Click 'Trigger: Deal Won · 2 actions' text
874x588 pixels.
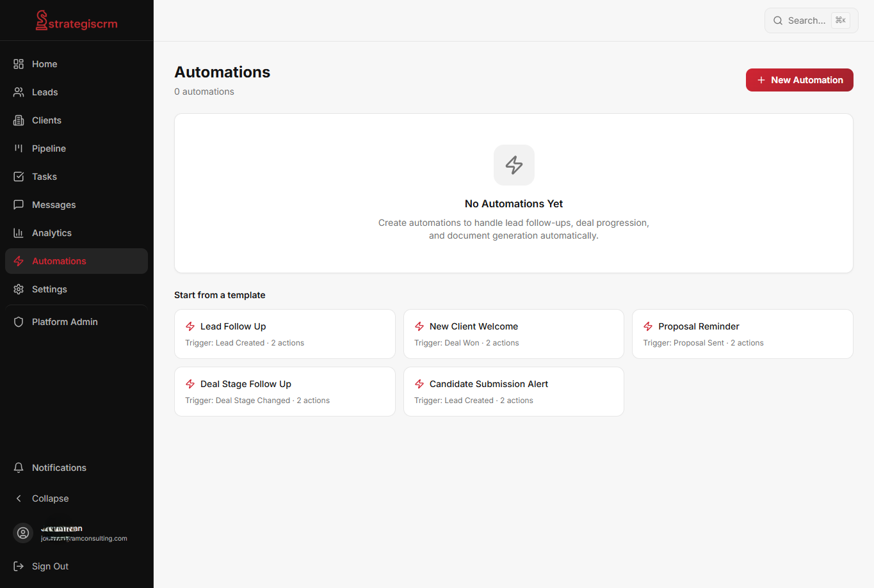click(x=467, y=343)
